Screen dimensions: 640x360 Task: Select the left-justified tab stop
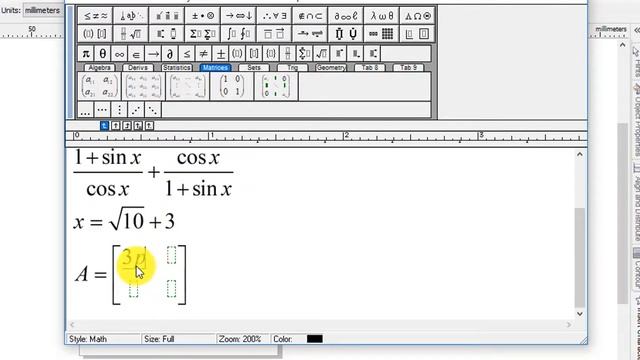click(104, 126)
